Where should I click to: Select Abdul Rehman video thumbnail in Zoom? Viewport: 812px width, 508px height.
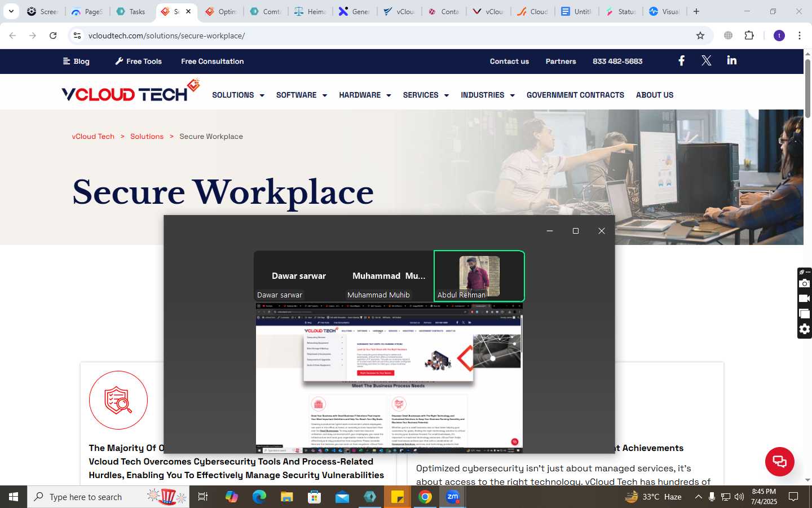pyautogui.click(x=479, y=276)
